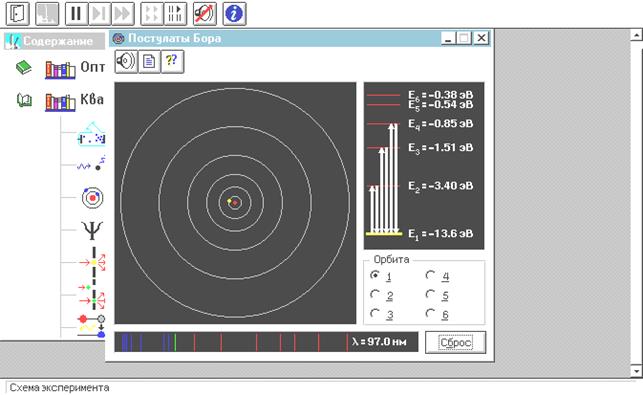Open the blue info icon
This screenshot has width=643, height=395.
coord(234,14)
